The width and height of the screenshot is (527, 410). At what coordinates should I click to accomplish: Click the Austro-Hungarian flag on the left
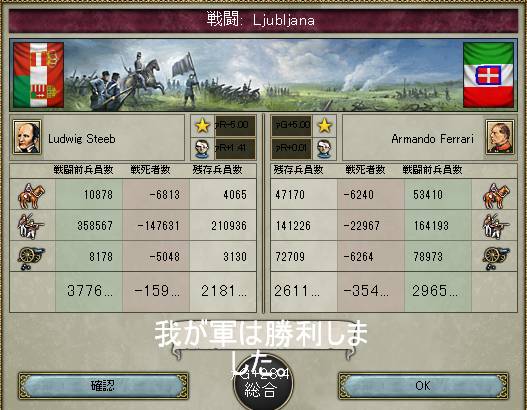[38, 75]
